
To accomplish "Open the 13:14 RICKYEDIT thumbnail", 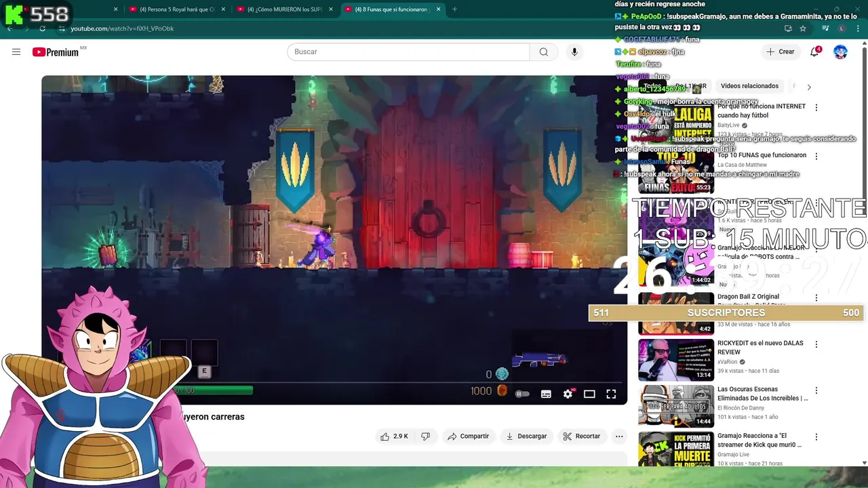I will pyautogui.click(x=675, y=360).
